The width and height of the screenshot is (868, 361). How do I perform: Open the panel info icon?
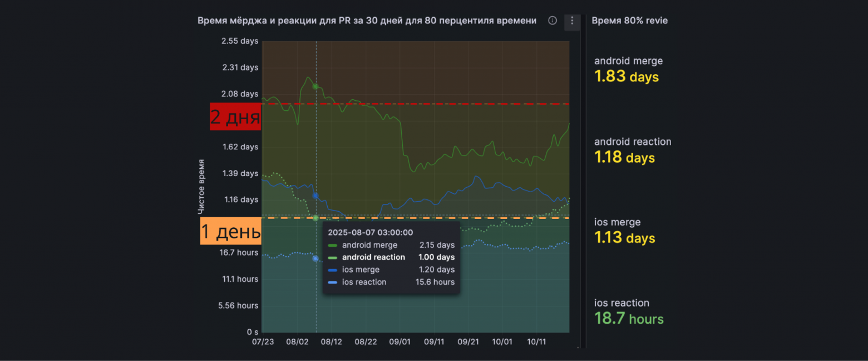pyautogui.click(x=553, y=21)
